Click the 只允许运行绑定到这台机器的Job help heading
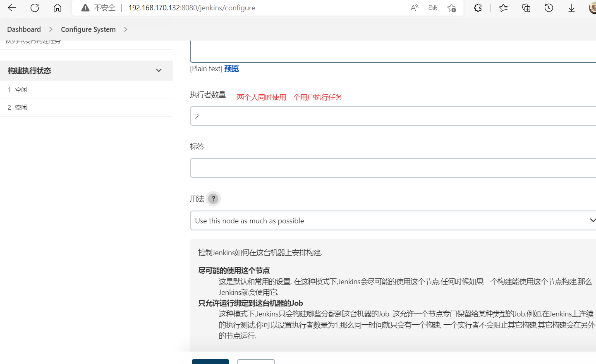This screenshot has width=596, height=364. [x=251, y=303]
